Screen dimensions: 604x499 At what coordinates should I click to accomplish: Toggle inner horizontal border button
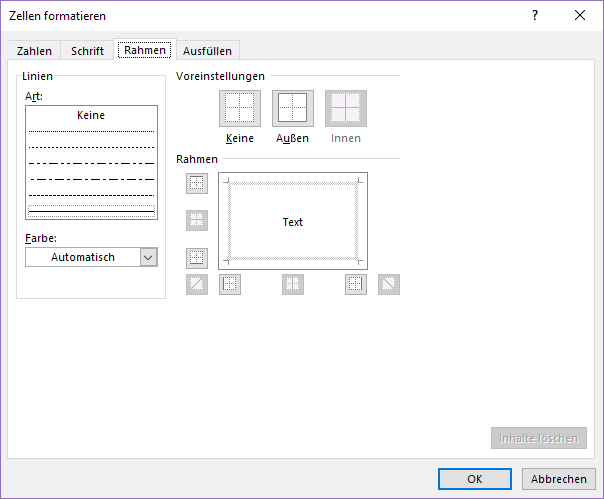tap(197, 220)
